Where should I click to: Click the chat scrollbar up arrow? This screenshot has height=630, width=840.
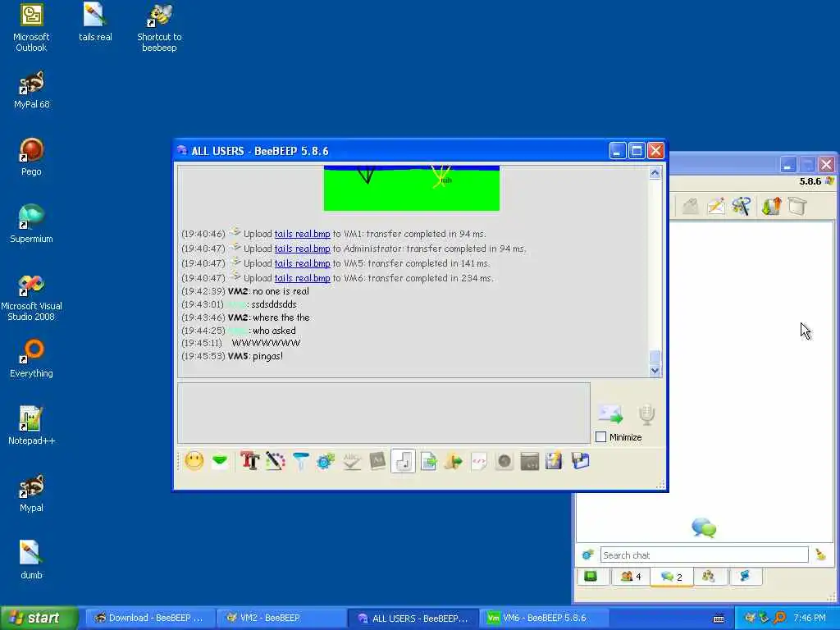point(655,173)
